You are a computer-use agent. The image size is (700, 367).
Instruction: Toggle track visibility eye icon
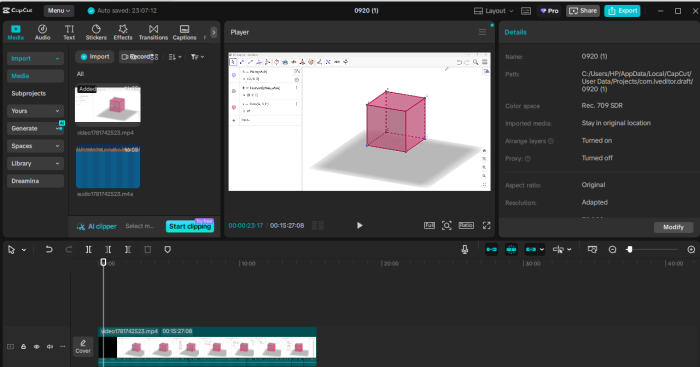pos(37,346)
